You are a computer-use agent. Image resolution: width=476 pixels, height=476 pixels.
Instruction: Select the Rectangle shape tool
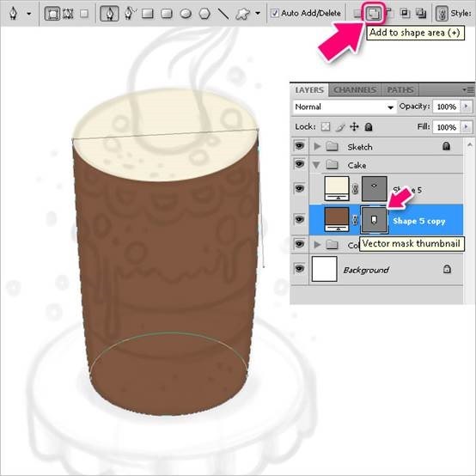148,14
